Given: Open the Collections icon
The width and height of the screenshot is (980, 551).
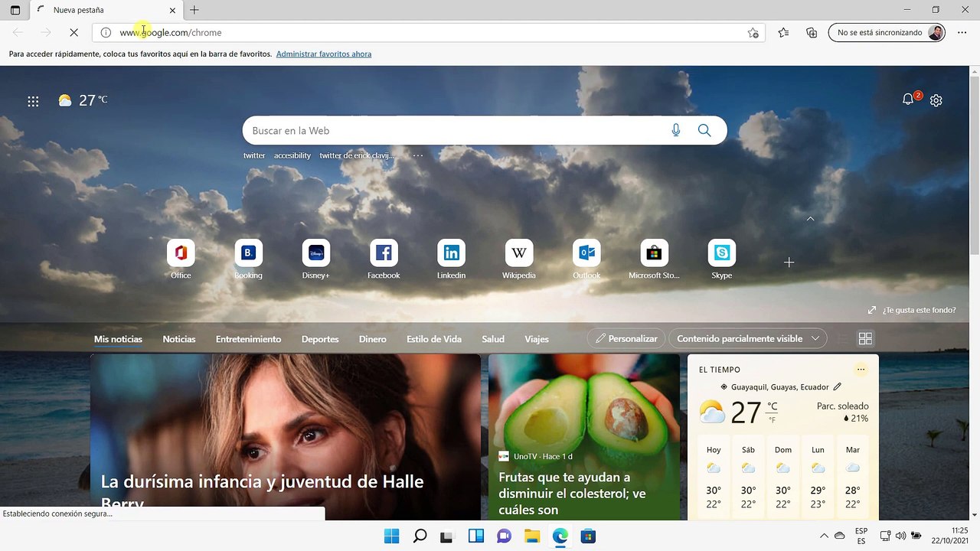Looking at the screenshot, I should point(812,33).
